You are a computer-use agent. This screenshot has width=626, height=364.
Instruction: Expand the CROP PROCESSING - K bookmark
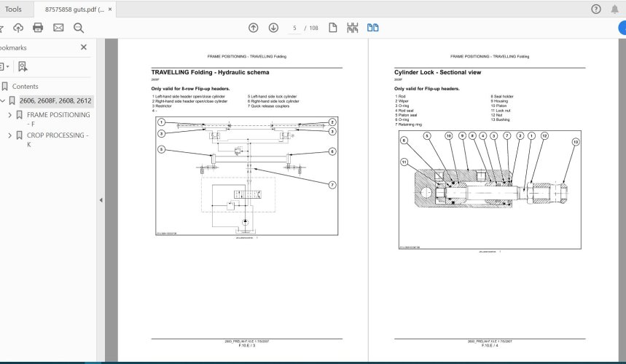click(x=10, y=135)
